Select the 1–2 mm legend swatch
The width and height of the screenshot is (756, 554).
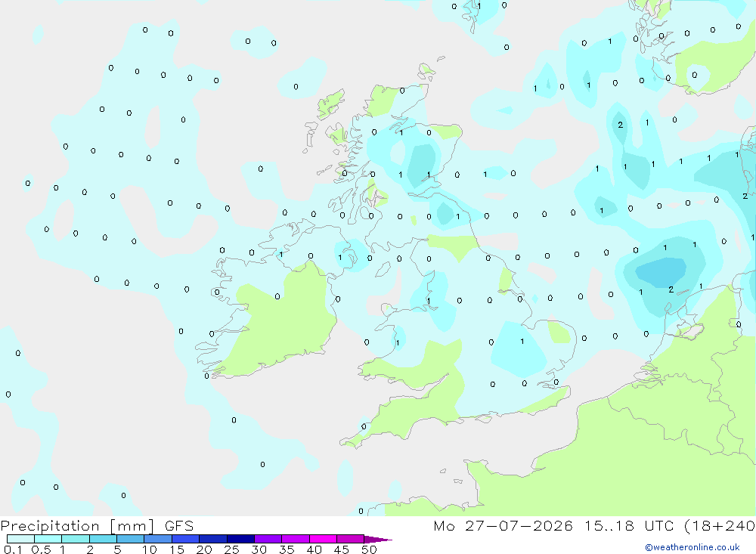pyautogui.click(x=76, y=539)
